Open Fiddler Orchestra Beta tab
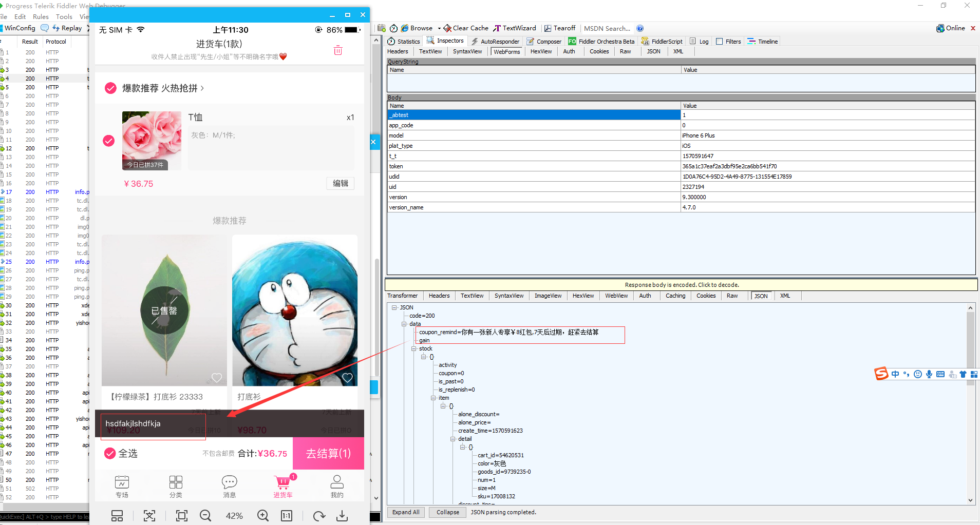Viewport: 980px width, 525px height. pos(601,42)
